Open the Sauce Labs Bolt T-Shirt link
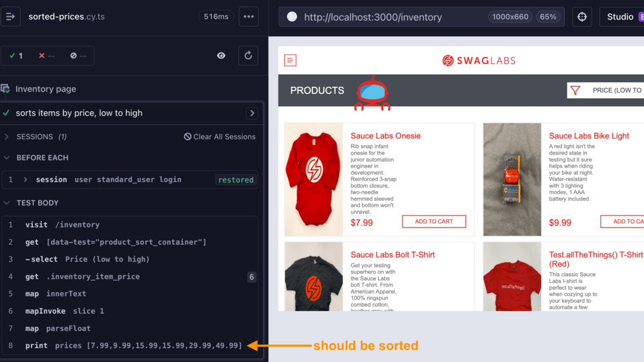The height and width of the screenshot is (362, 644). (x=392, y=255)
